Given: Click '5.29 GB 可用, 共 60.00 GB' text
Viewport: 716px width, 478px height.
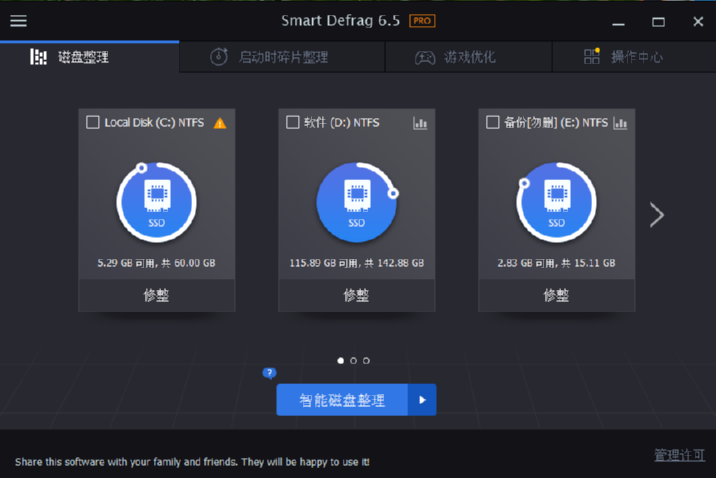Looking at the screenshot, I should 156,263.
